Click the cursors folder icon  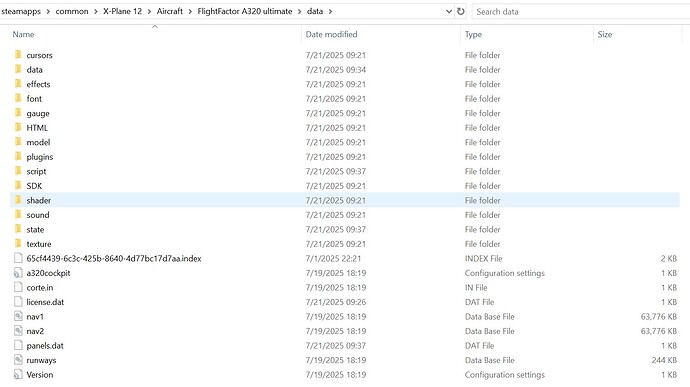coord(18,55)
